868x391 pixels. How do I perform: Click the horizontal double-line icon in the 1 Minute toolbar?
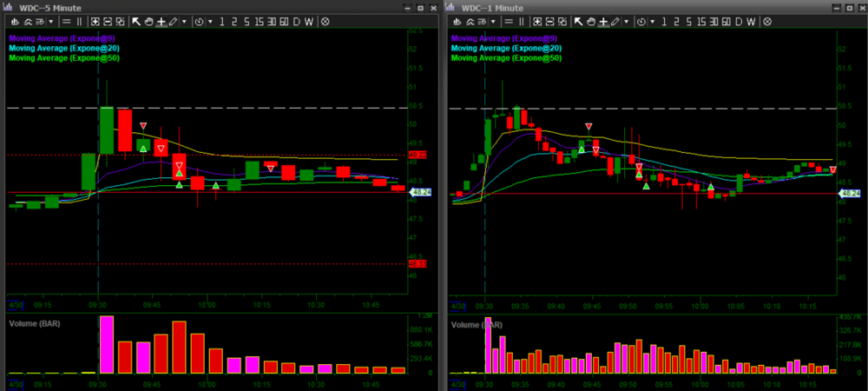510,20
